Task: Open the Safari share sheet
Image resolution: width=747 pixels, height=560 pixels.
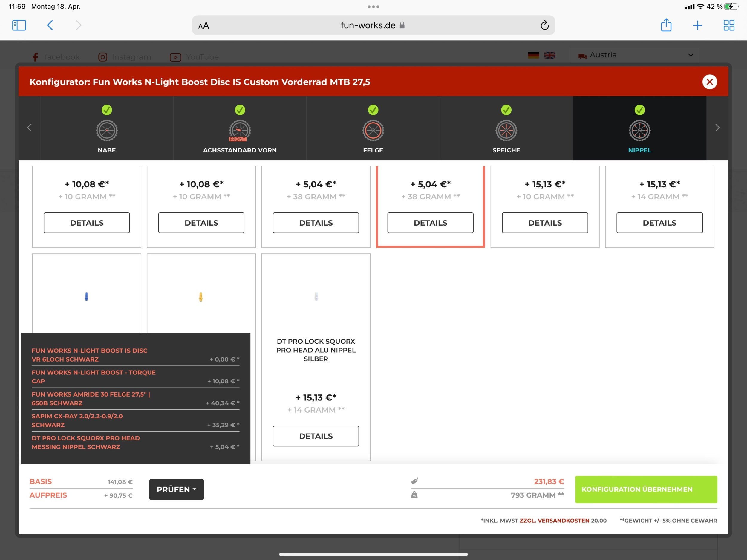Action: point(666,25)
